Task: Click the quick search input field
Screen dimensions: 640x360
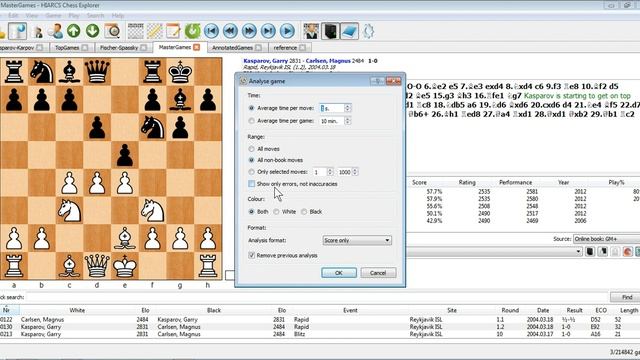Action: pos(317,297)
